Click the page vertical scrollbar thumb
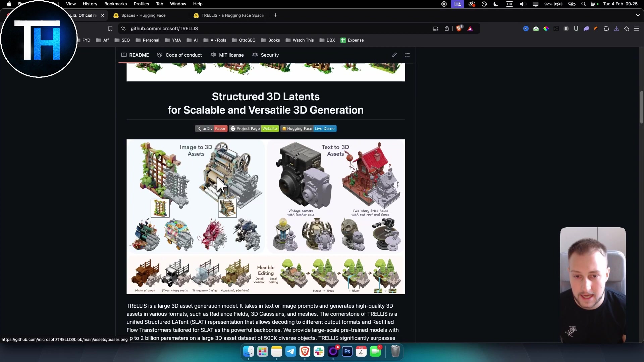The width and height of the screenshot is (644, 362). [x=641, y=107]
